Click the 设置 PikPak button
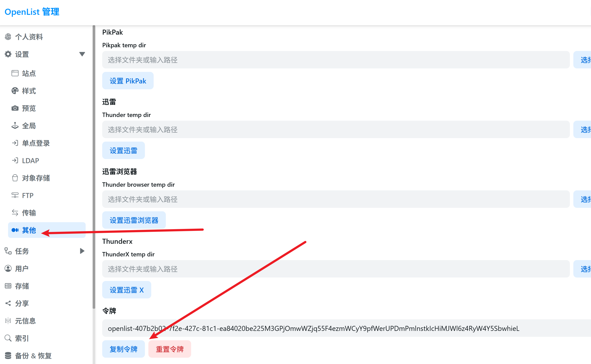Screen dimensions: 591x364 (128, 81)
